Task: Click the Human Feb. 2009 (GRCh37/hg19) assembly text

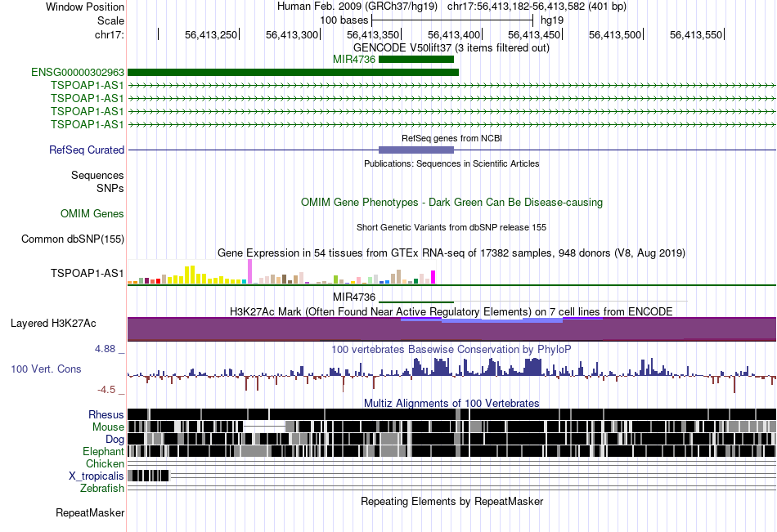Action: click(357, 7)
